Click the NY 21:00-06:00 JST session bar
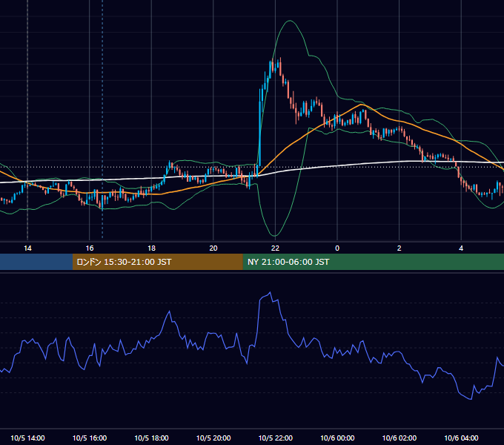Image resolution: width=504 pixels, height=445 pixels. (373, 262)
